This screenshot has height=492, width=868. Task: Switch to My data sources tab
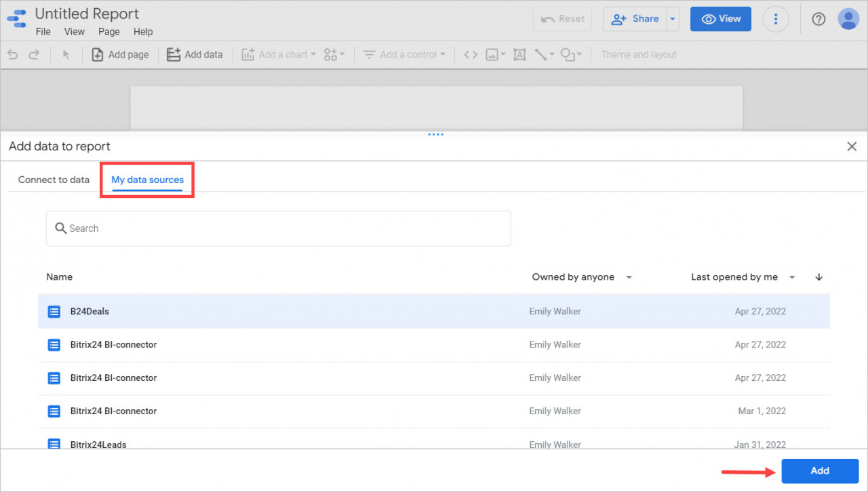[x=148, y=180]
